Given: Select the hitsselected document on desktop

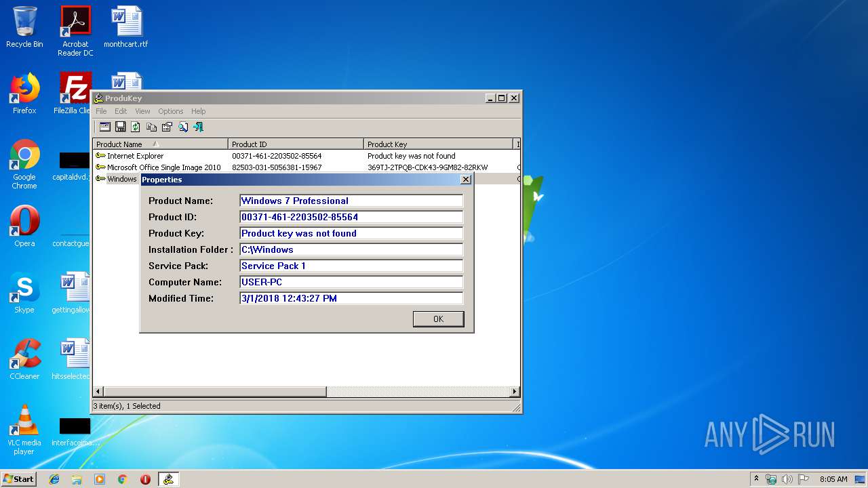Looking at the screenshot, I should [73, 359].
